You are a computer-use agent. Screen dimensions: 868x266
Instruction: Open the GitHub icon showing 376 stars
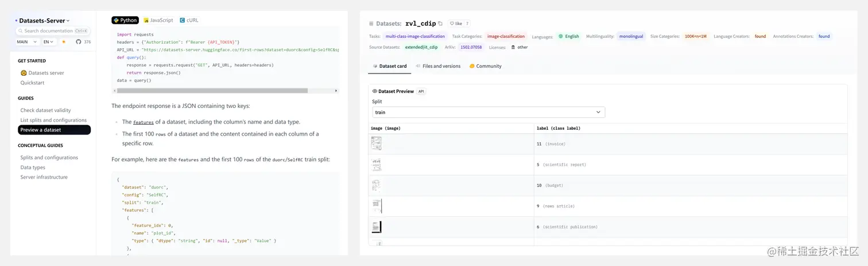pyautogui.click(x=79, y=42)
